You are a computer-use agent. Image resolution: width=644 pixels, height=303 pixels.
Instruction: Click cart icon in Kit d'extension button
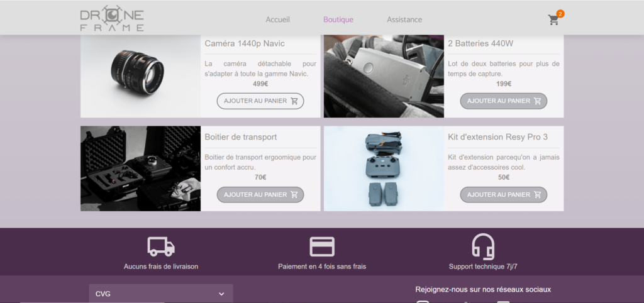pyautogui.click(x=538, y=195)
